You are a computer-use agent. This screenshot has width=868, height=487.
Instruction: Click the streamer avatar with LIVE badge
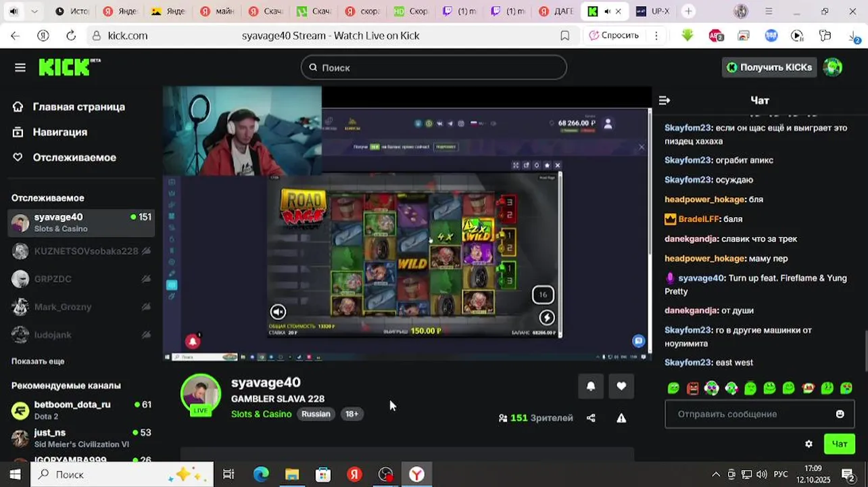(x=201, y=394)
